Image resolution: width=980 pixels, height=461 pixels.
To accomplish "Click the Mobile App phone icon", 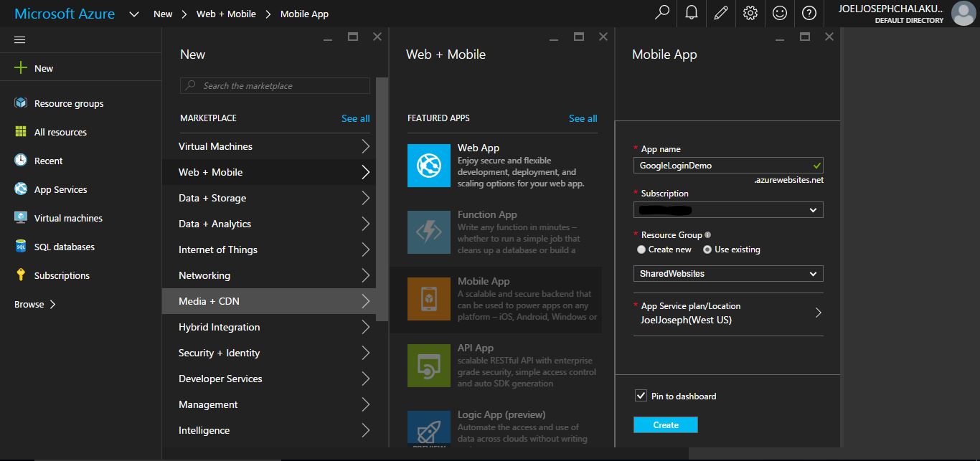I will click(x=429, y=299).
